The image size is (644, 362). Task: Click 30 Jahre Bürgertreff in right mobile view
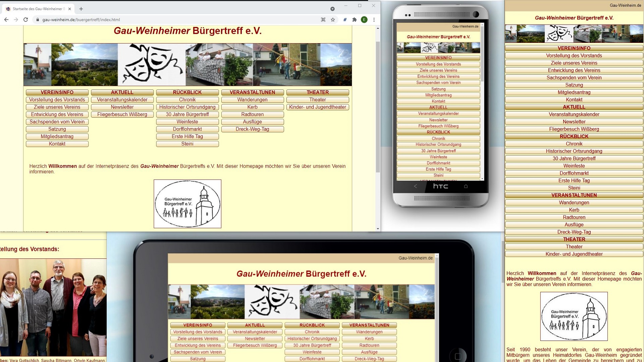[574, 158]
